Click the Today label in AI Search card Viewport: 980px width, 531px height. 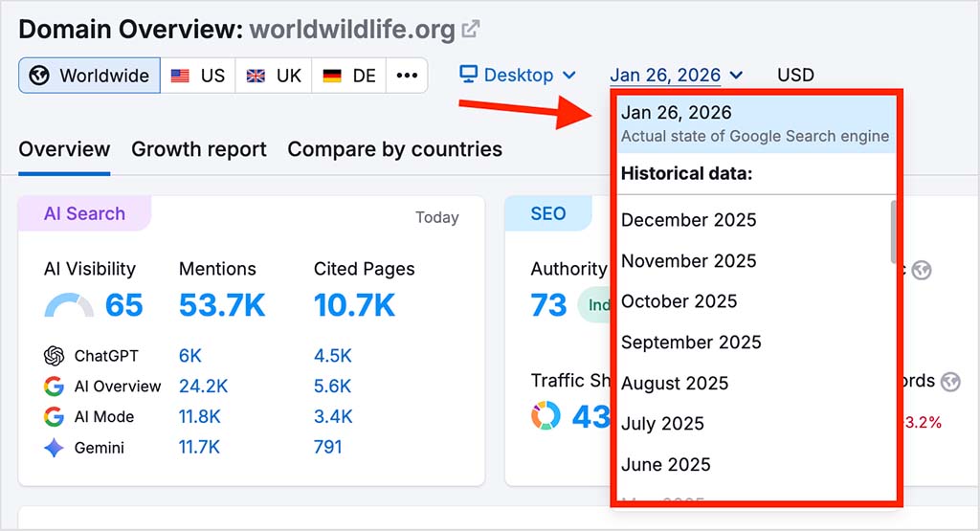coord(436,217)
